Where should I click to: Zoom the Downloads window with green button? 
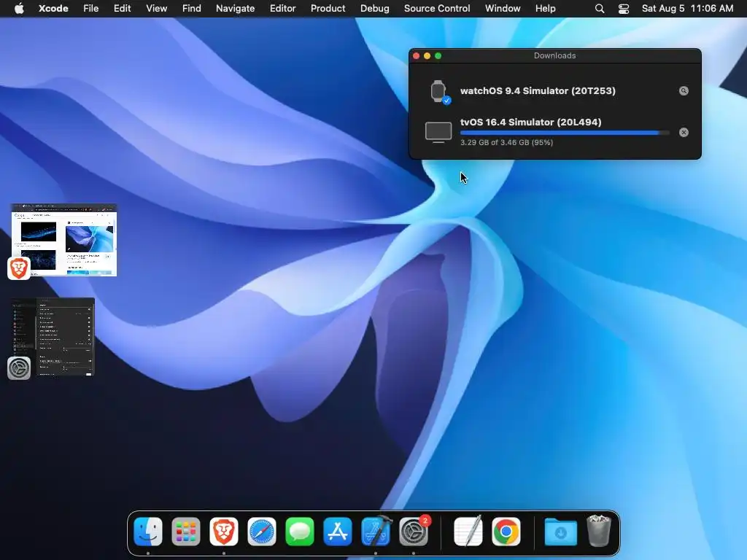click(438, 55)
